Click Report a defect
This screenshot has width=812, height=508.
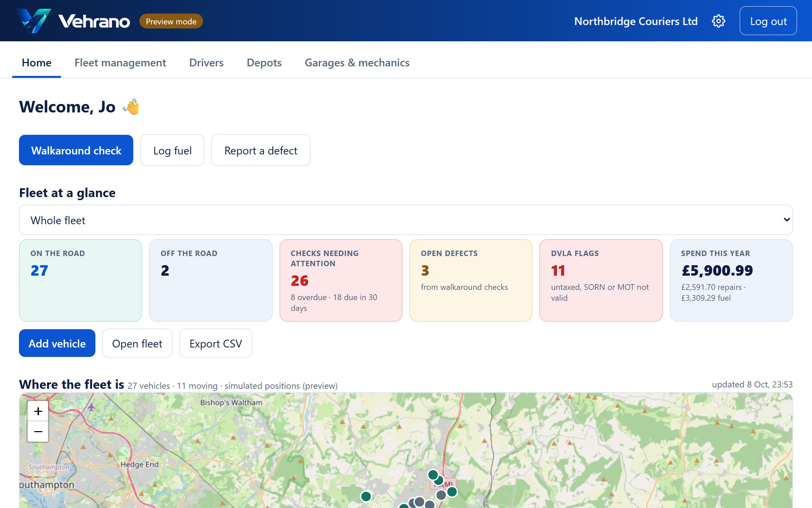261,150
